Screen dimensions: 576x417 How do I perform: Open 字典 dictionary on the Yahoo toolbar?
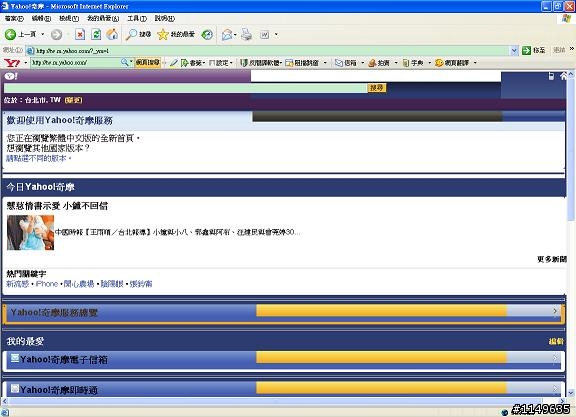click(x=413, y=63)
